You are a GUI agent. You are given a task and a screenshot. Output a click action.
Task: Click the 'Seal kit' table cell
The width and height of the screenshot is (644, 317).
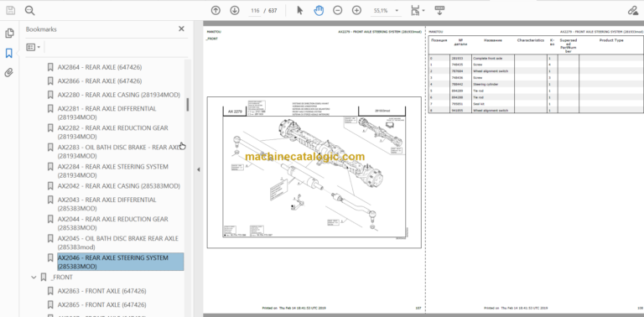[x=492, y=104]
